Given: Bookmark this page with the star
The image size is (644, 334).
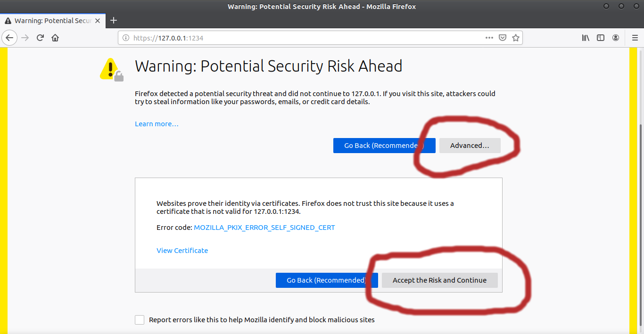Looking at the screenshot, I should click(516, 38).
